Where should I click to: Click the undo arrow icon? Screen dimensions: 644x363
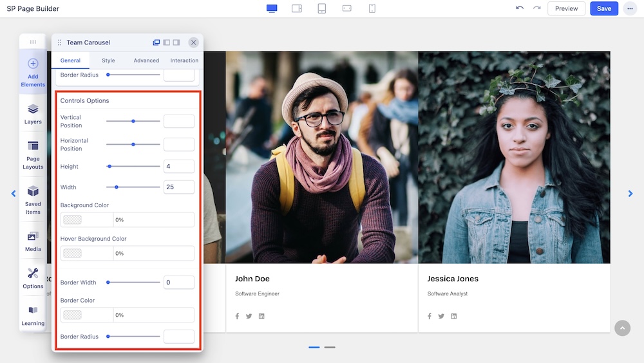coord(520,8)
